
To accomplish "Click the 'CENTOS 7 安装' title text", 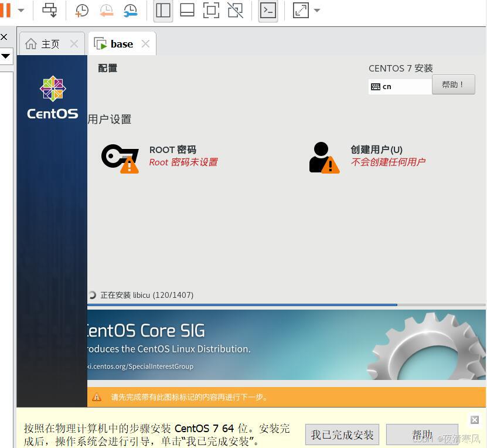I will [401, 69].
